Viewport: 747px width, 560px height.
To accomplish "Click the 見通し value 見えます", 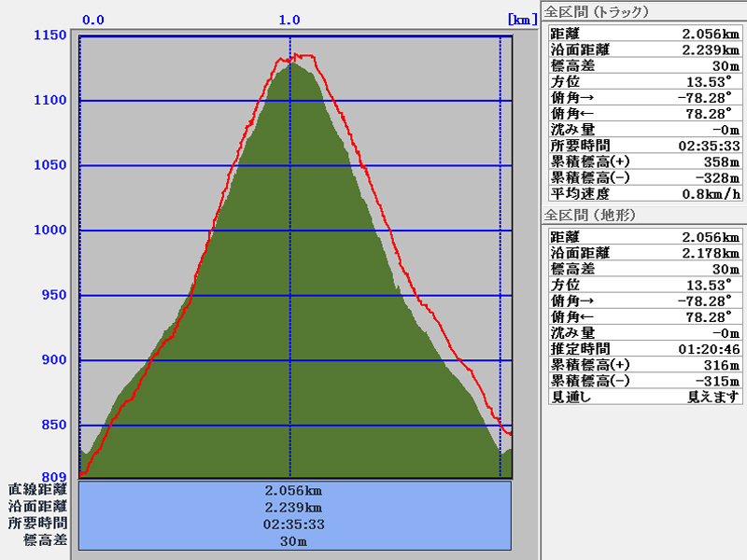I will pyautogui.click(x=714, y=397).
